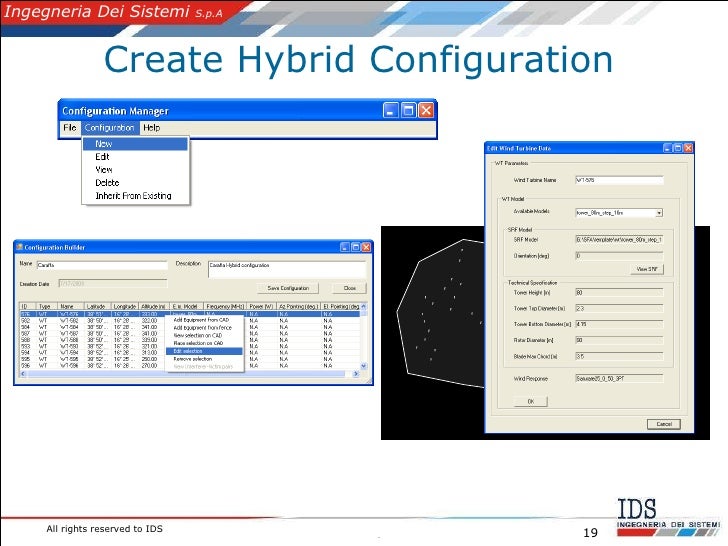Select Add Equipment from CAD context entry
728x546 pixels.
[x=204, y=320]
